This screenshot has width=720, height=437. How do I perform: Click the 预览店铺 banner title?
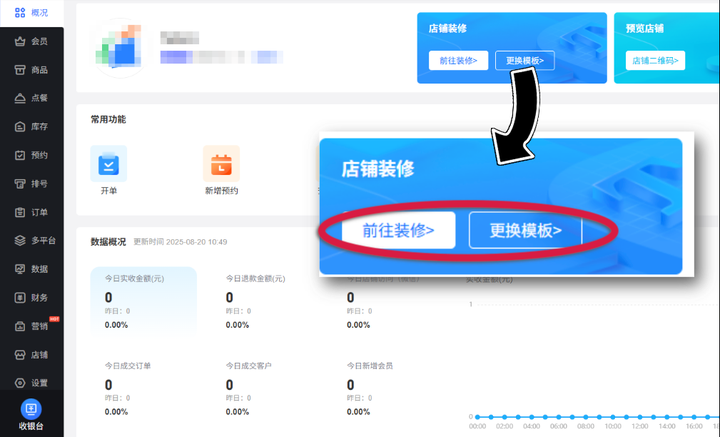tap(645, 28)
